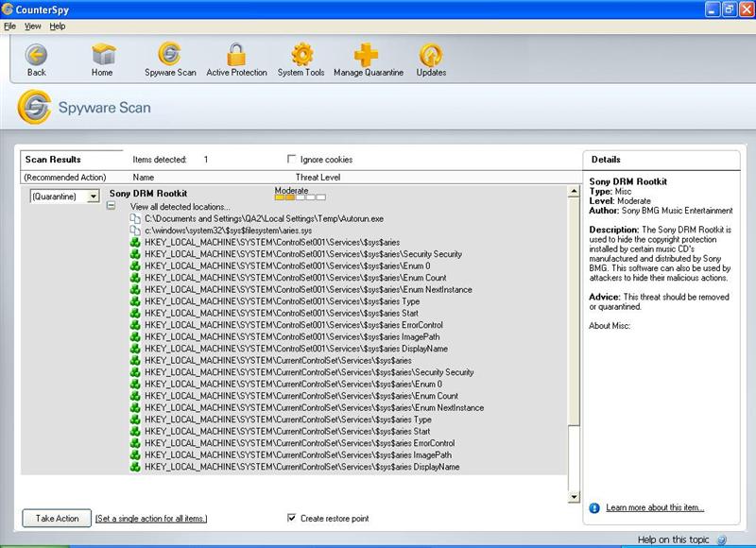
Task: Click the results list scrollbar thumb
Action: (x=574, y=312)
